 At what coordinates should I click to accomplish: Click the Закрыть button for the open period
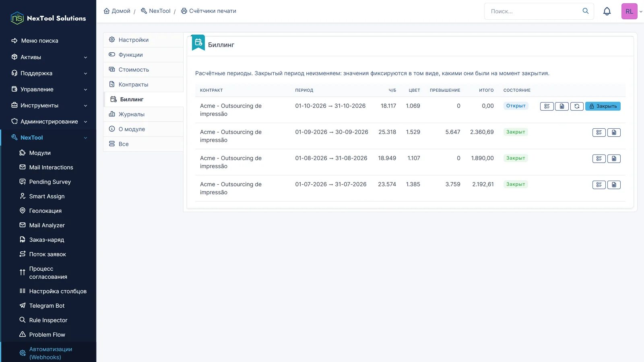coord(603,106)
